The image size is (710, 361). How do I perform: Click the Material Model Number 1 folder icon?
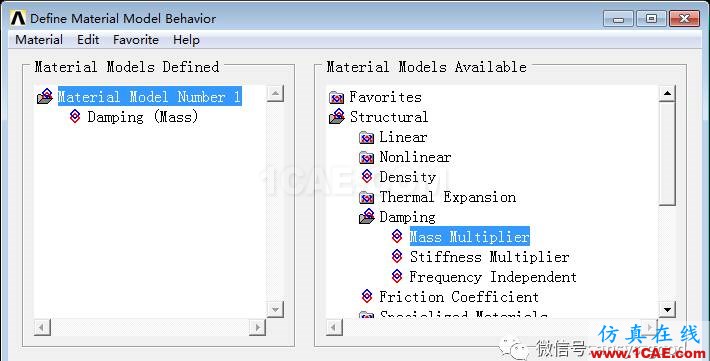(x=45, y=96)
